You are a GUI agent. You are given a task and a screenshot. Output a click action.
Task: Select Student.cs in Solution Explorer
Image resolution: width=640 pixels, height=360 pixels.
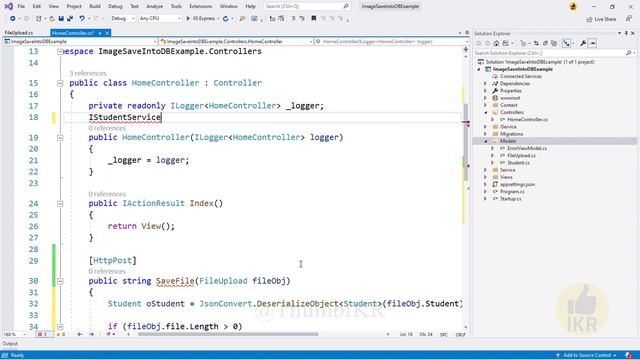pyautogui.click(x=518, y=163)
